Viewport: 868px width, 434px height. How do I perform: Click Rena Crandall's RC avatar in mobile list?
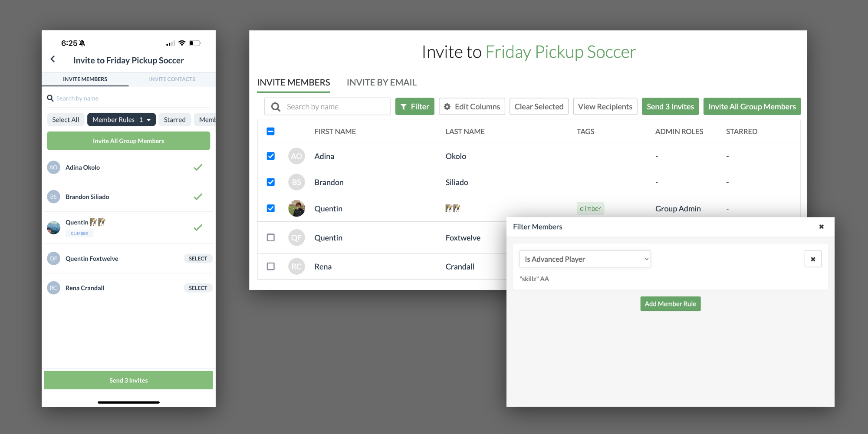(53, 288)
